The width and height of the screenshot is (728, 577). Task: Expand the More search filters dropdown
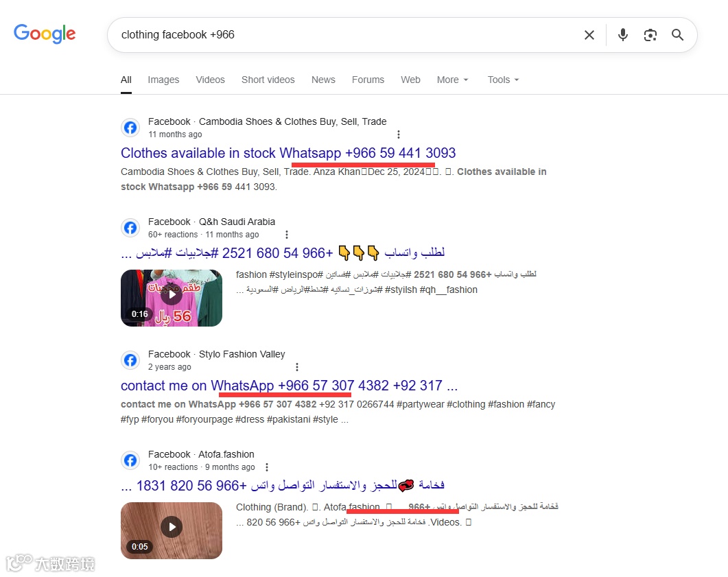coord(453,80)
